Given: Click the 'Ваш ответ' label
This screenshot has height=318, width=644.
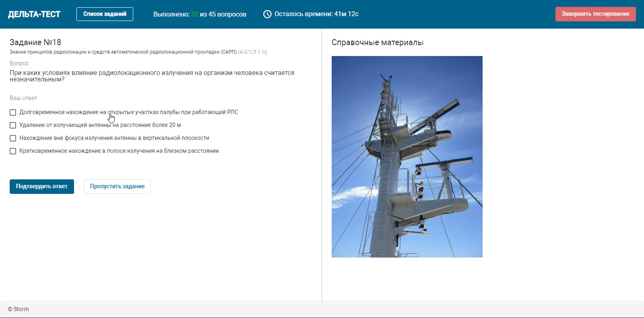Looking at the screenshot, I should click(x=23, y=98).
